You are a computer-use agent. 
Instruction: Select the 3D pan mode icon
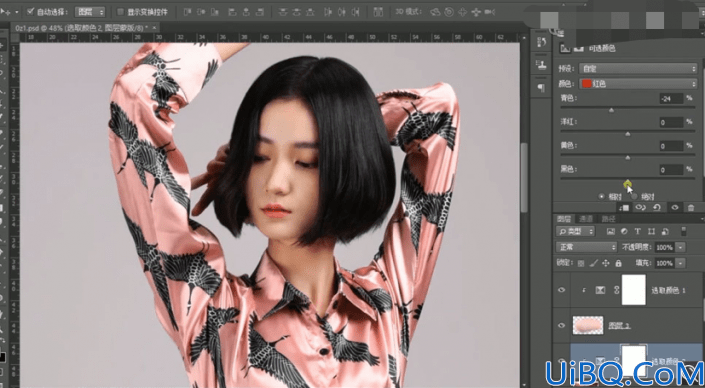pyautogui.click(x=462, y=12)
